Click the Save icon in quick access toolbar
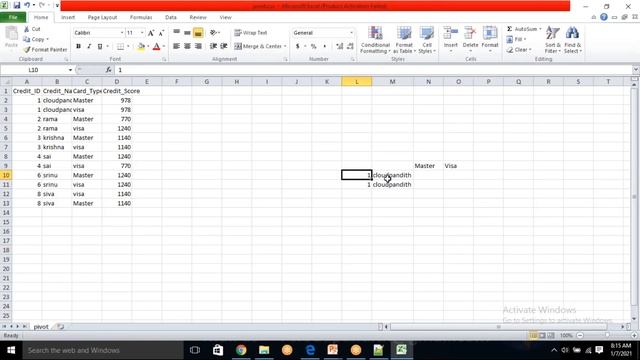Viewport: 640px width, 360px height. tap(17, 6)
